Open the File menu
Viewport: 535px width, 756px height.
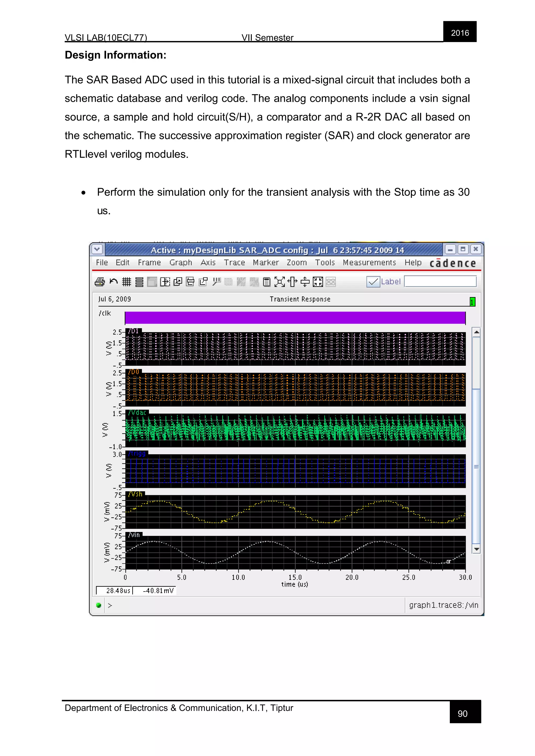click(102, 262)
